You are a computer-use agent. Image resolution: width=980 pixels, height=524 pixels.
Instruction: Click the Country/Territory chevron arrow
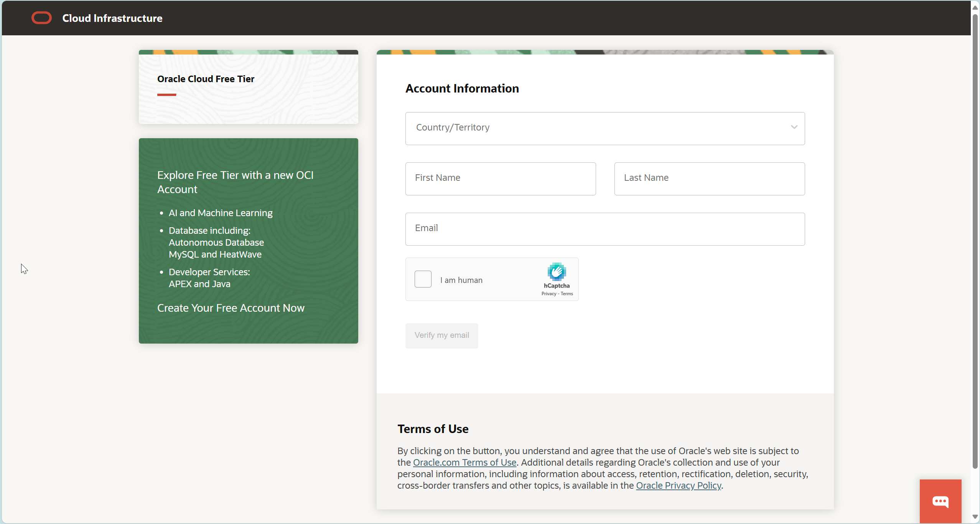(x=794, y=127)
